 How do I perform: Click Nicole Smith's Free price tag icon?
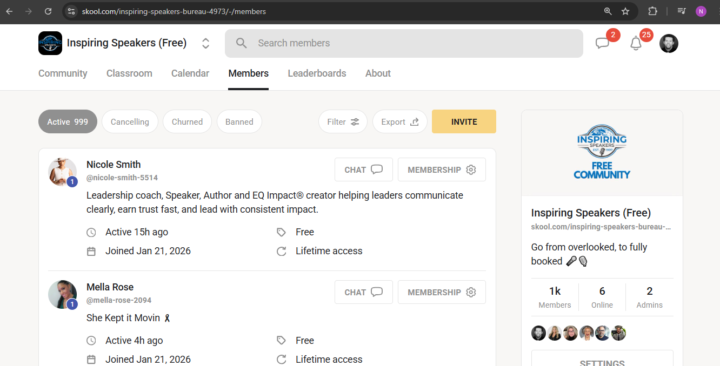tap(281, 232)
